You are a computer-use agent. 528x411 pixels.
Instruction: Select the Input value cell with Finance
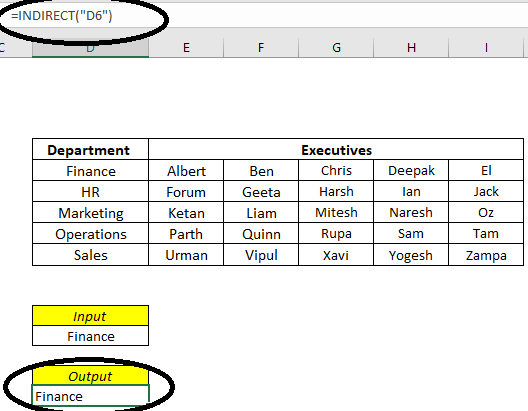point(90,336)
